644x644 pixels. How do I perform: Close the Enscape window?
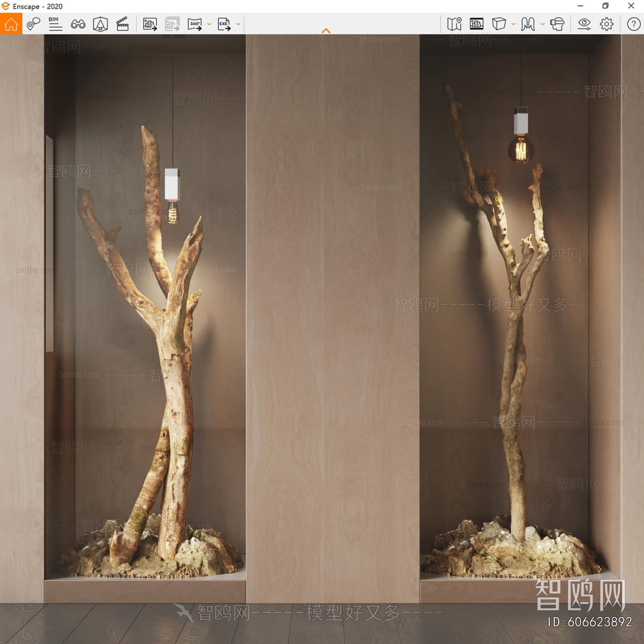631,6
